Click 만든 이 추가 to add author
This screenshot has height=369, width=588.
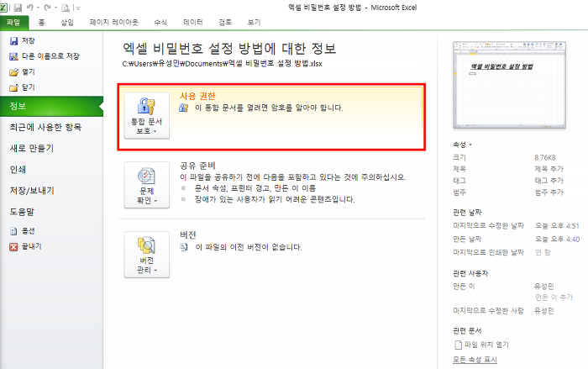coord(554,298)
